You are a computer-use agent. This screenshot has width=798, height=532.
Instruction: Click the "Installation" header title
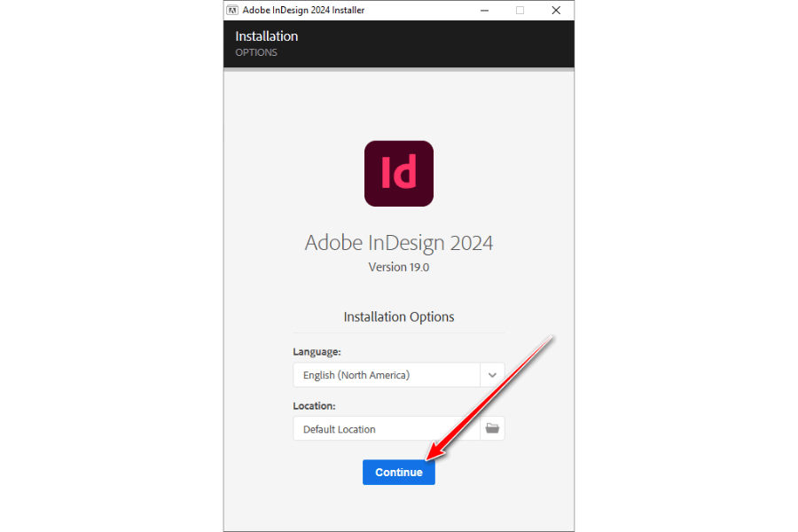[x=266, y=36]
